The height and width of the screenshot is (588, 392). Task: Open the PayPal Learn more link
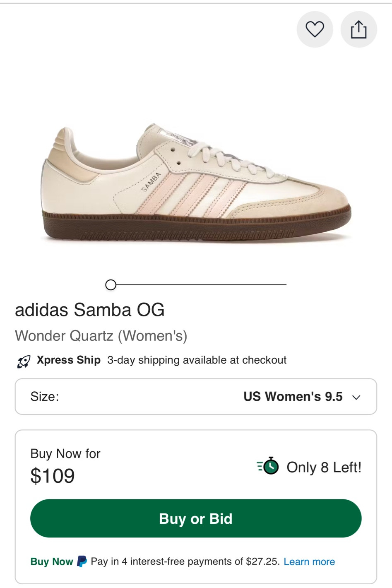click(x=309, y=561)
